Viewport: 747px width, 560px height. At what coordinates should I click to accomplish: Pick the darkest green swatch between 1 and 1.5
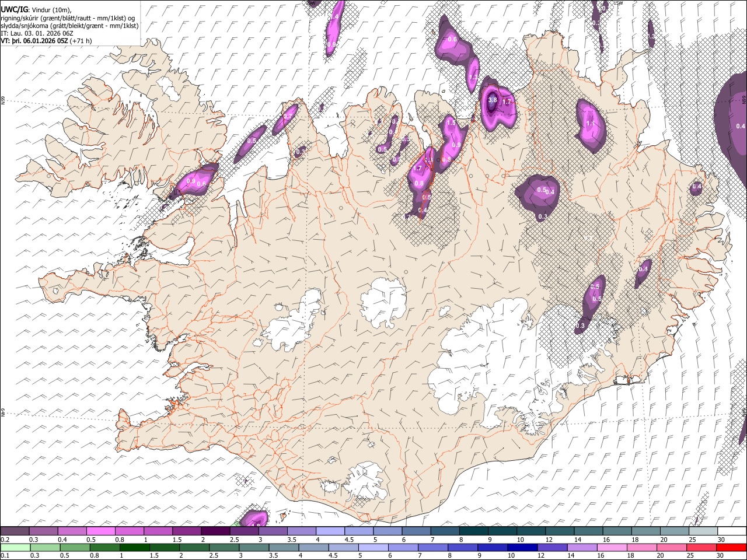pos(136,548)
